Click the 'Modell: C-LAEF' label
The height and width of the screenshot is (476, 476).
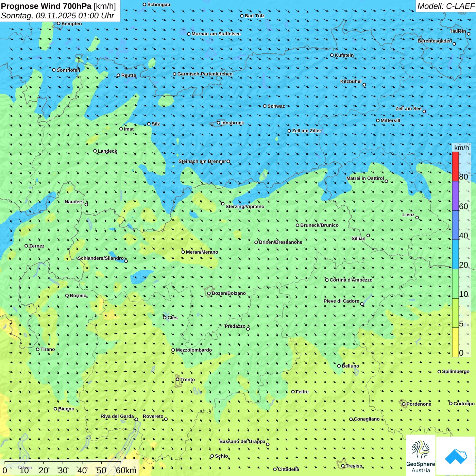coord(446,6)
